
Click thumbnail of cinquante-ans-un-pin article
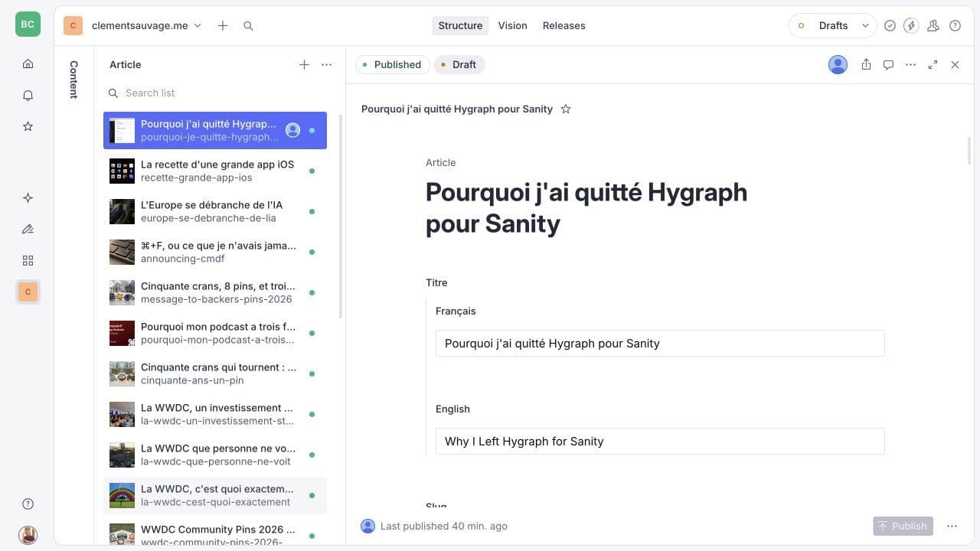[x=122, y=373]
